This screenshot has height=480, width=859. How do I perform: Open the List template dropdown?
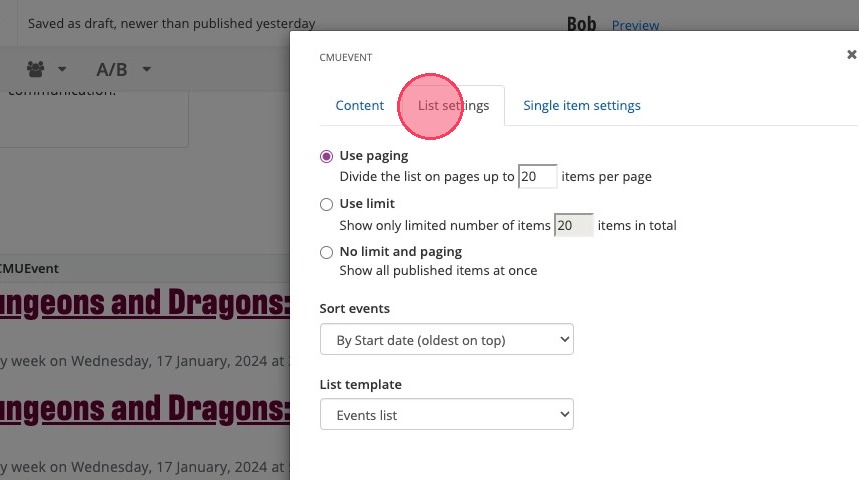[446, 415]
